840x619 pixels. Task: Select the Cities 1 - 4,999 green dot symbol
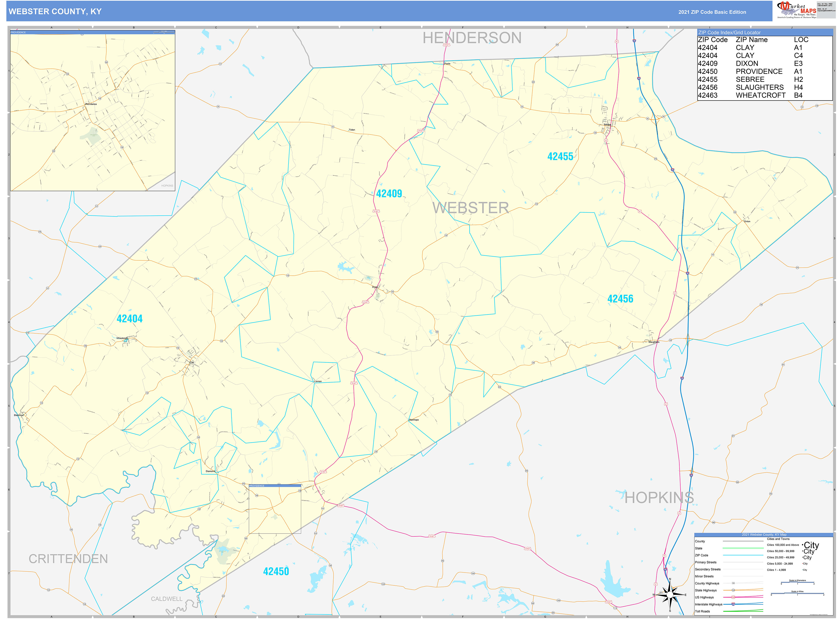pos(803,570)
